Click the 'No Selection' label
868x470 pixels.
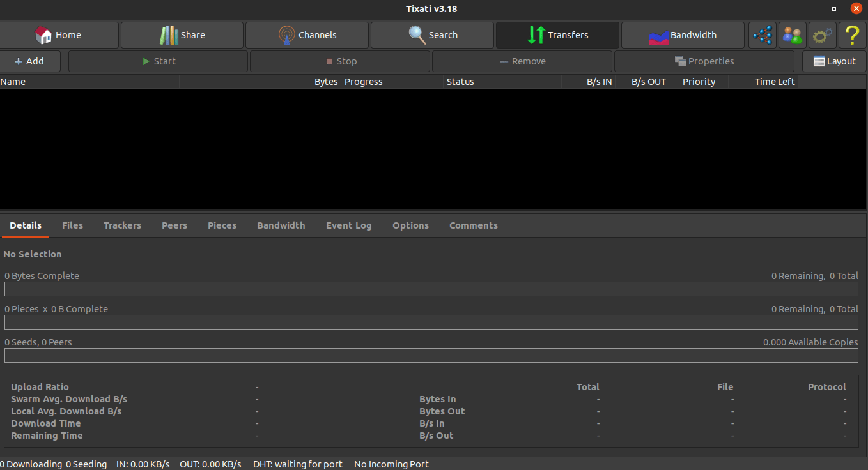tap(33, 254)
